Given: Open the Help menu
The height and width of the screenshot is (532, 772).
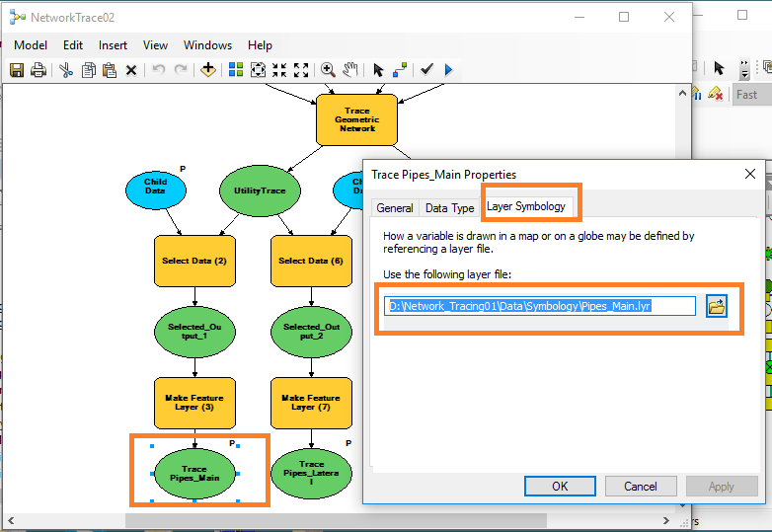Looking at the screenshot, I should pyautogui.click(x=260, y=45).
